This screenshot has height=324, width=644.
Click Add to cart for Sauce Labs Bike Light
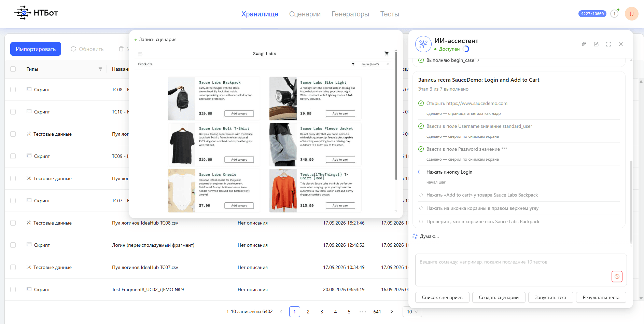coord(340,113)
